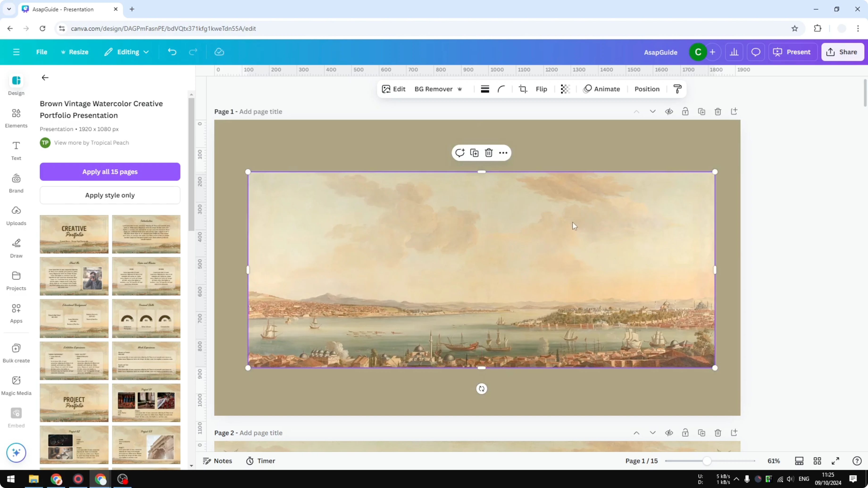Select the Crop tool
This screenshot has width=868, height=488.
pos(523,89)
